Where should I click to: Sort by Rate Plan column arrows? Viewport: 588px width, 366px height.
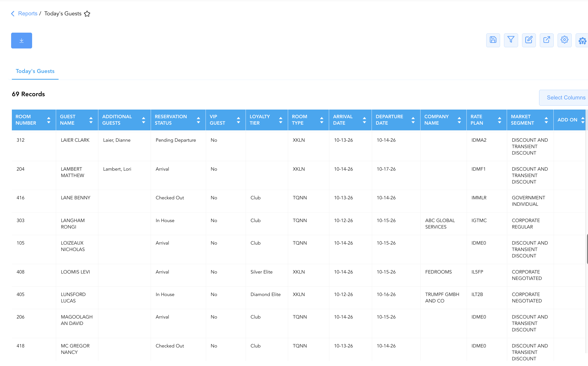coord(500,120)
